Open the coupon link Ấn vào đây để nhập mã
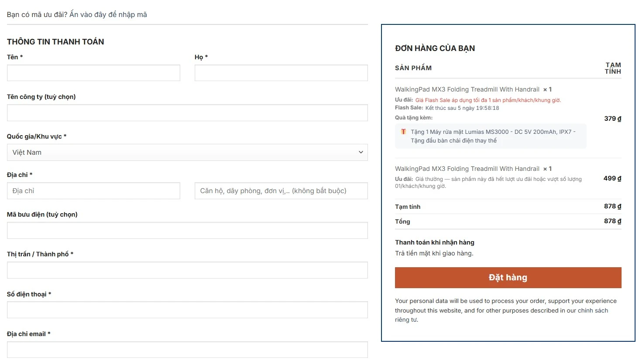Screen dimensions: 639x364 (108, 15)
